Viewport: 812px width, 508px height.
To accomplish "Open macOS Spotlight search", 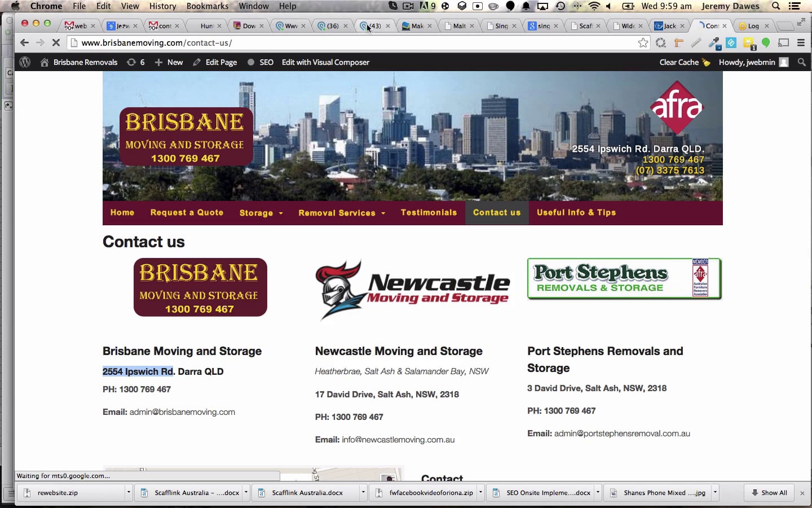I will 776,6.
